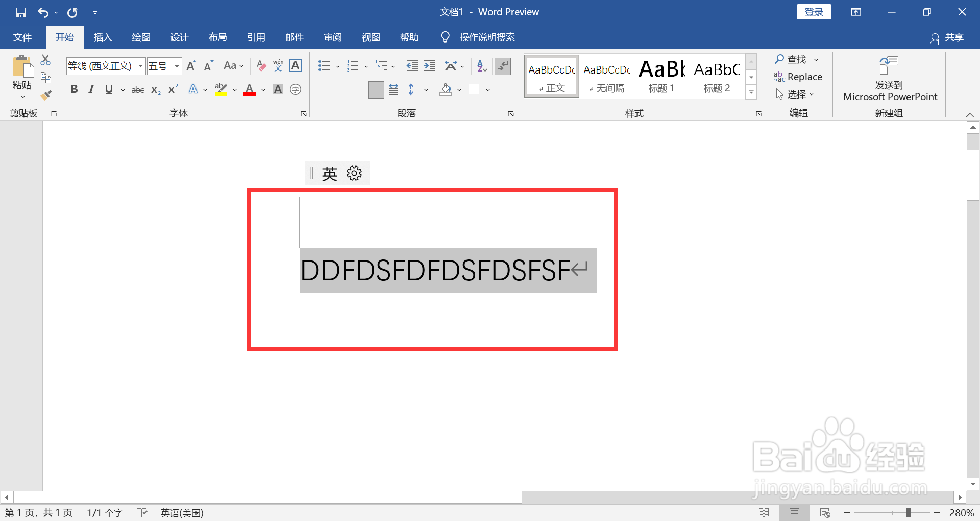Open the phonetic guide (wén) tool
The image size is (980, 521).
[x=278, y=66]
